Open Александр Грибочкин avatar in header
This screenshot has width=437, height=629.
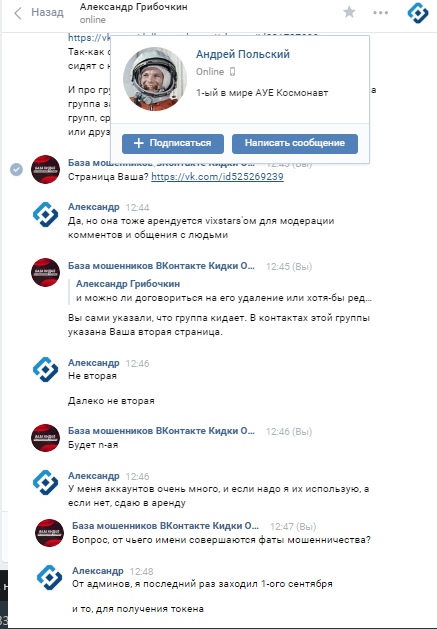pyautogui.click(x=418, y=13)
